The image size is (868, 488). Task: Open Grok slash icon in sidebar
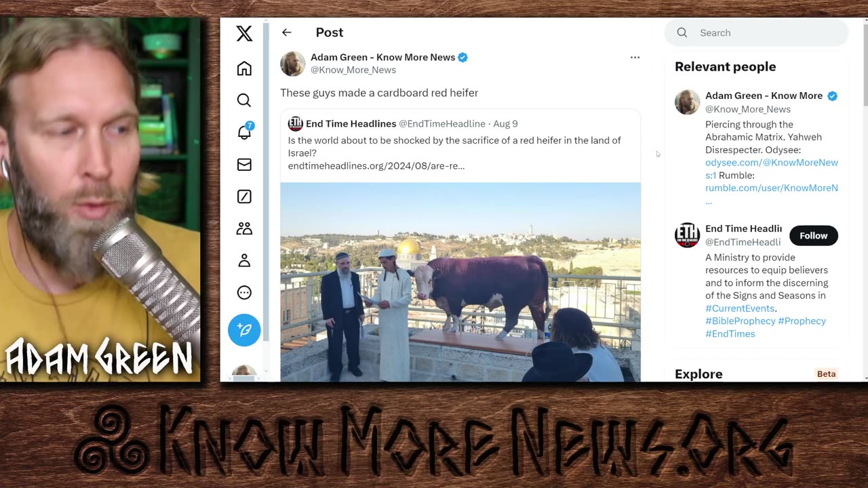tap(244, 197)
